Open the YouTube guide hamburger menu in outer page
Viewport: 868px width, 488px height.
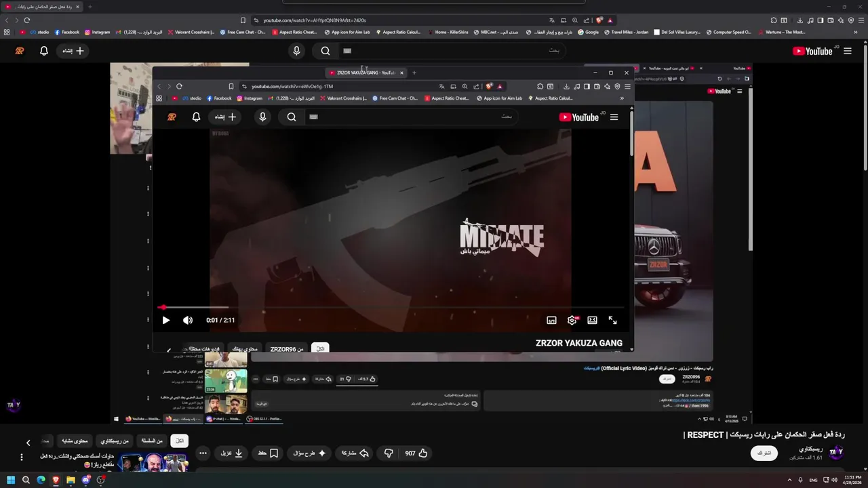point(848,51)
